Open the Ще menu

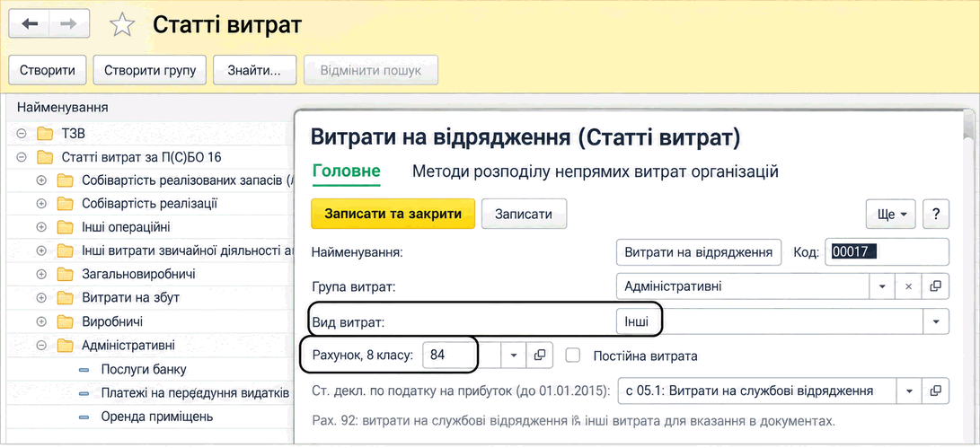[891, 214]
